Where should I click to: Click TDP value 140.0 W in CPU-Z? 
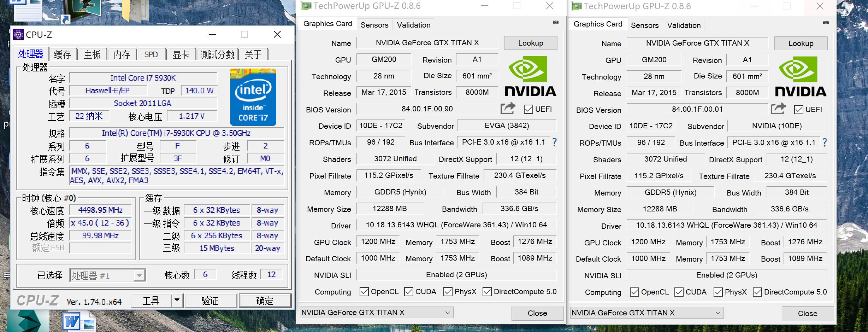pyautogui.click(x=199, y=91)
